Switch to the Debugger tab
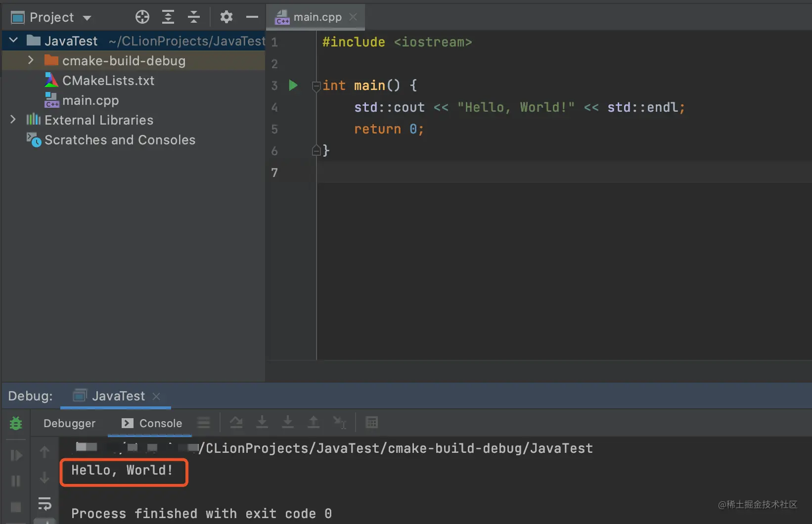Screen dimensions: 812x524 [x=69, y=423]
